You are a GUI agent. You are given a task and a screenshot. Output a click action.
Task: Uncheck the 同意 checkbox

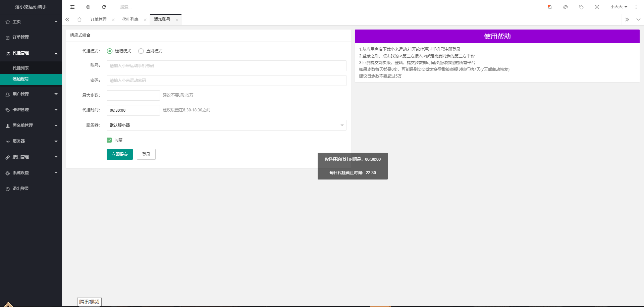[109, 140]
